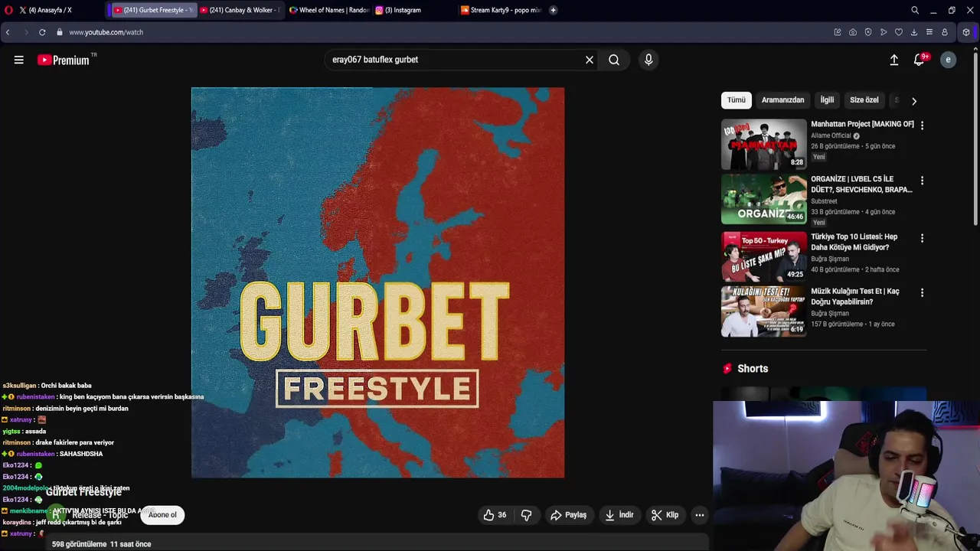Select the Tümü filter chip
Image resolution: width=980 pixels, height=551 pixels.
coord(736,100)
